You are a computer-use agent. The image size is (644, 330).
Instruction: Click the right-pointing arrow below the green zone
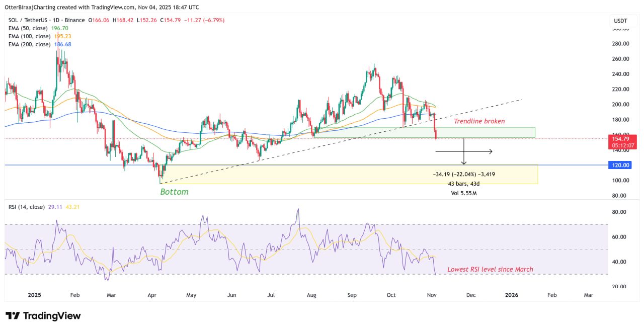tap(489, 151)
